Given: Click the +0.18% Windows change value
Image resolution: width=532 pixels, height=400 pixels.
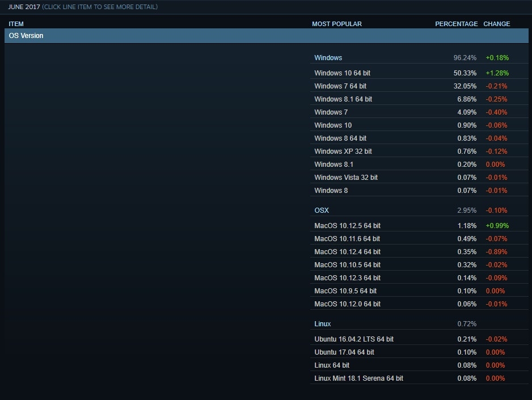Looking at the screenshot, I should [497, 58].
